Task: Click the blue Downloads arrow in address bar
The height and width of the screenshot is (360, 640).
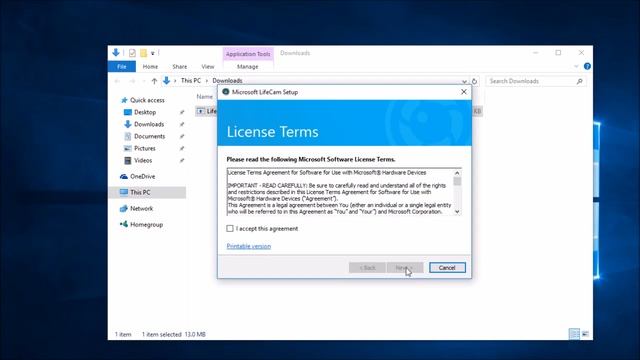Action: tap(167, 80)
